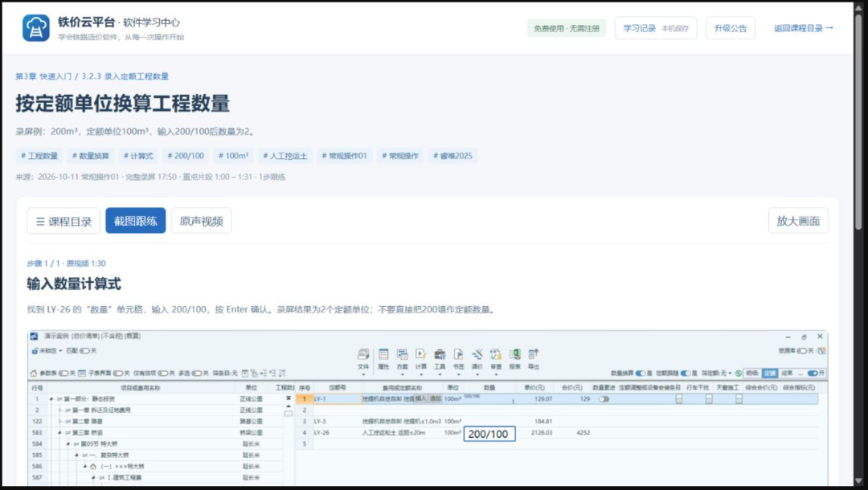Toggle the 多选 switch
Image resolution: width=868 pixels, height=490 pixels.
197,374
